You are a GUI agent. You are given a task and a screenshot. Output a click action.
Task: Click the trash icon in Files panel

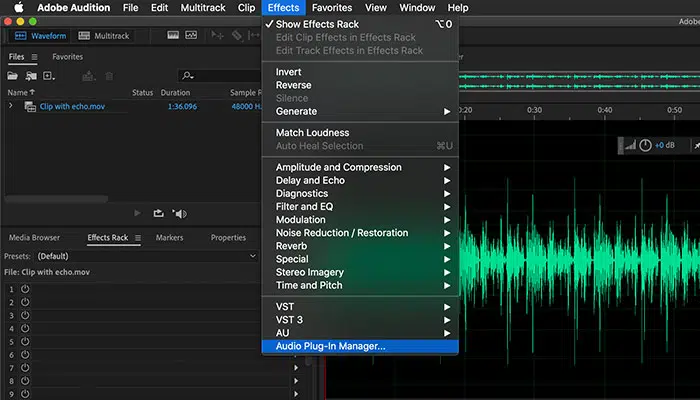tap(109, 76)
